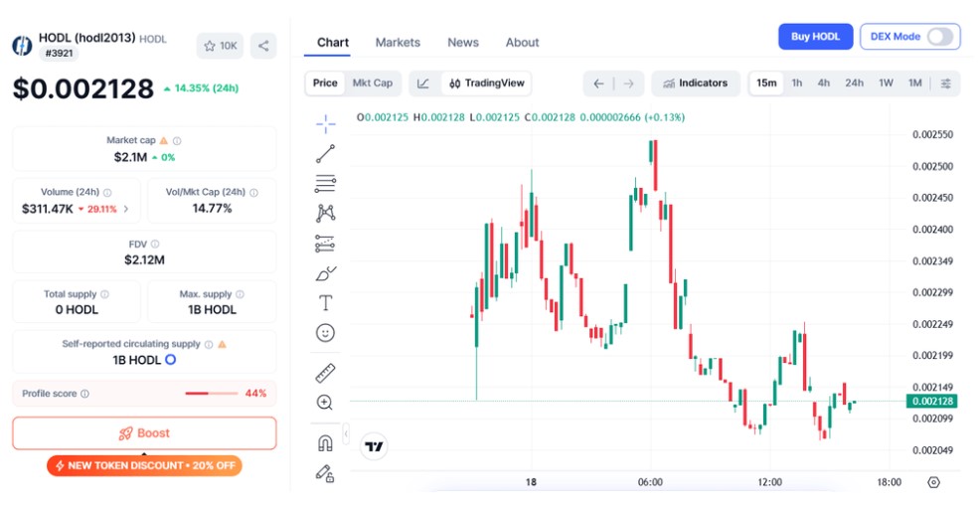Toggle DEX Mode switch

coord(939,37)
